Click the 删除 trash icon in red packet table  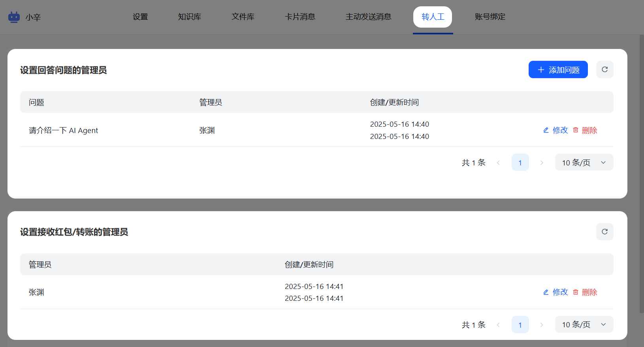576,292
